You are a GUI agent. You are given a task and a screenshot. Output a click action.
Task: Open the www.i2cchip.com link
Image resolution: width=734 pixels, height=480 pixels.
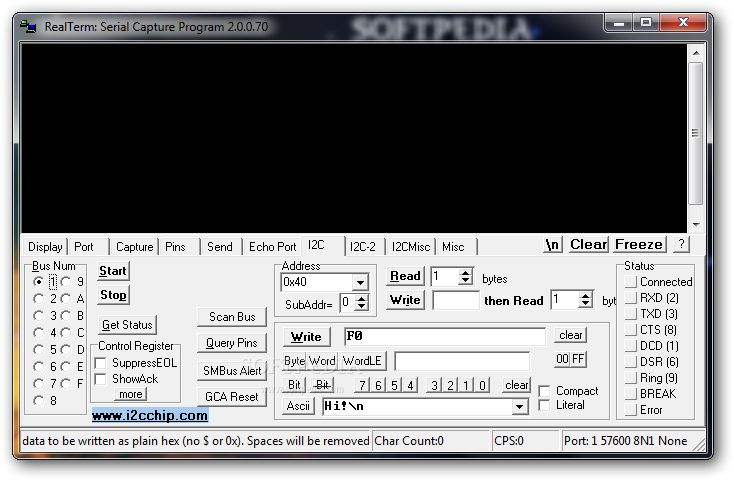pyautogui.click(x=150, y=415)
